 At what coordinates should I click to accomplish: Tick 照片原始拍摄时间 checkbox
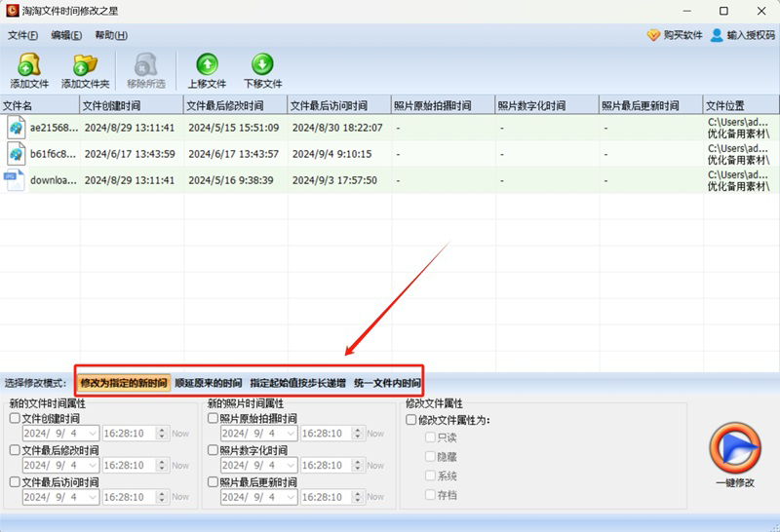213,418
